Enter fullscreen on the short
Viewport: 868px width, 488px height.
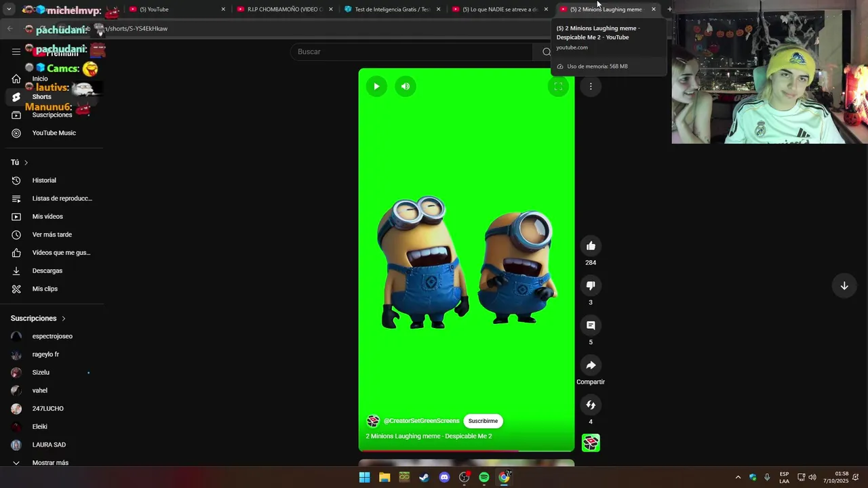click(558, 86)
